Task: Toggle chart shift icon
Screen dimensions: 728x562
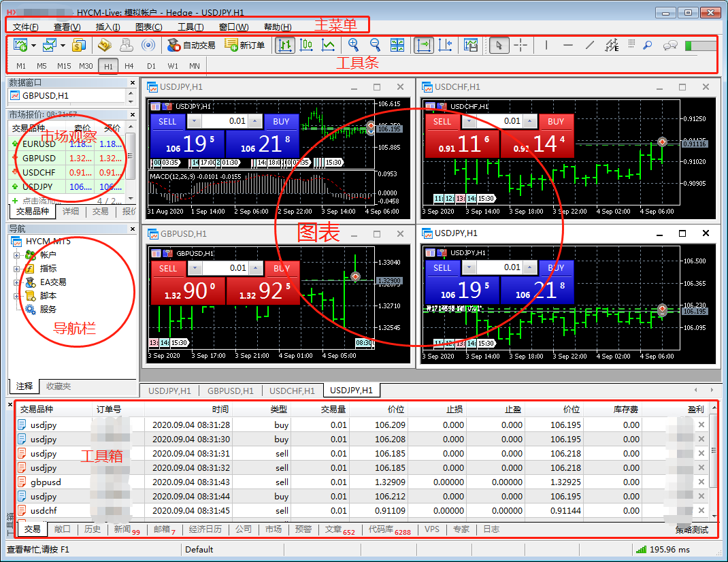Action: (445, 45)
